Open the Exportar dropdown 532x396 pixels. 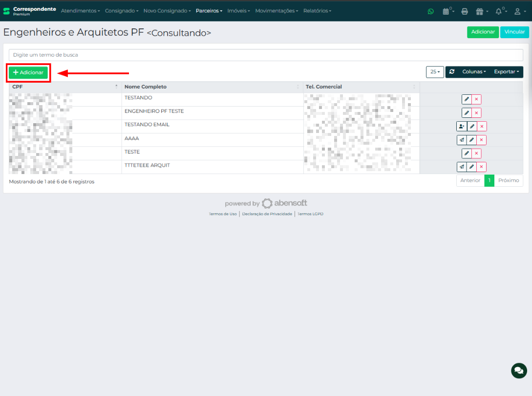tap(506, 72)
